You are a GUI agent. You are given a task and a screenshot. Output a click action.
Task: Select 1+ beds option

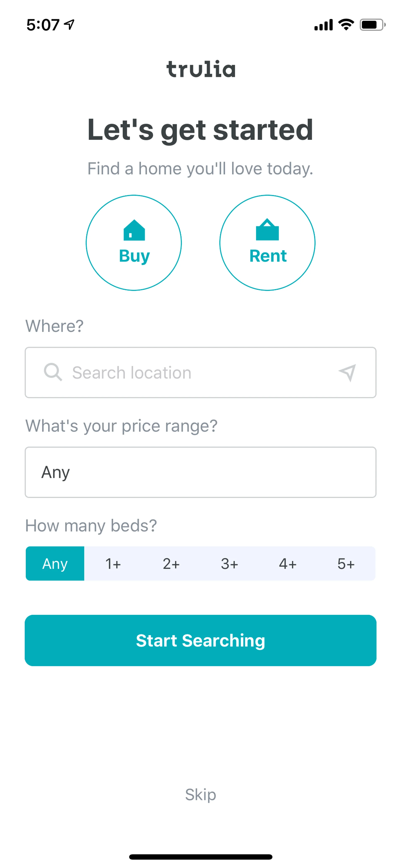pyautogui.click(x=113, y=563)
